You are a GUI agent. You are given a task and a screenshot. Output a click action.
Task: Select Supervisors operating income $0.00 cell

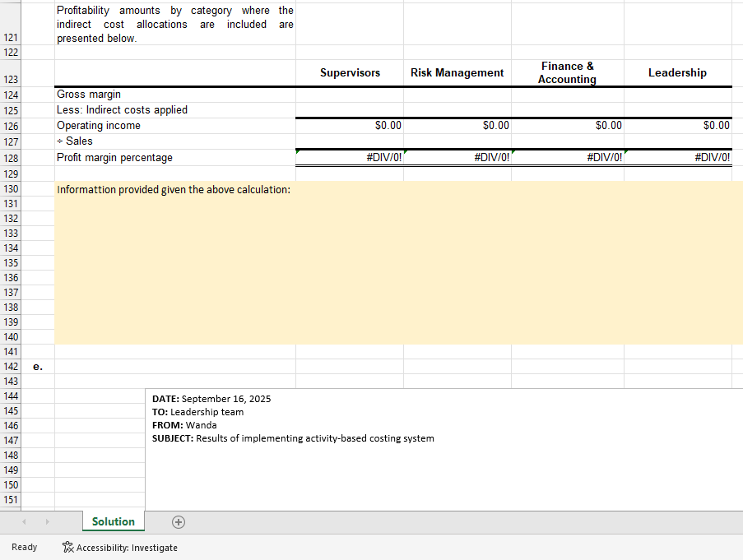(x=350, y=126)
